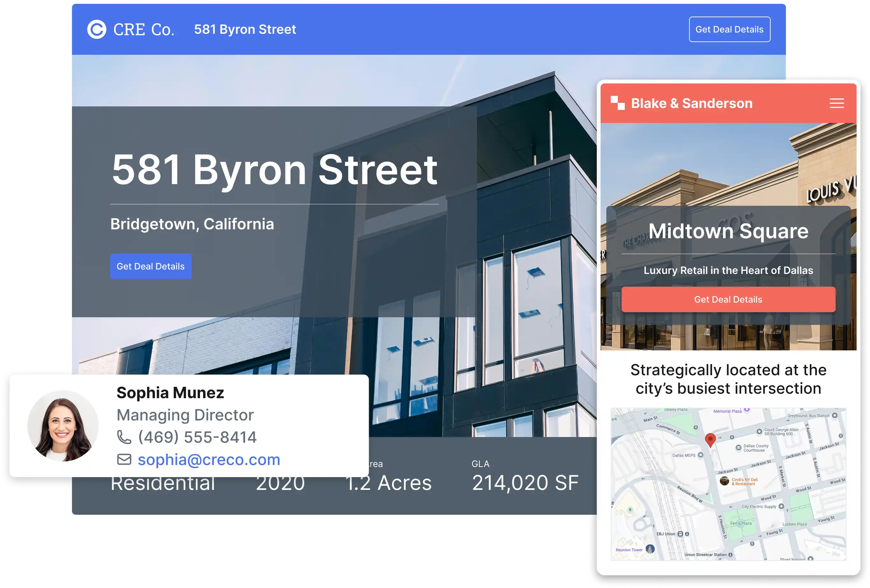Screen dimensions: 870x588
Task: Click the City Electric Supply map marker
Action: 781,506
